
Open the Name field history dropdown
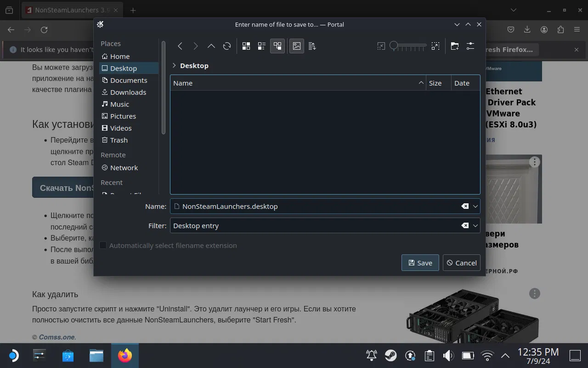click(475, 206)
